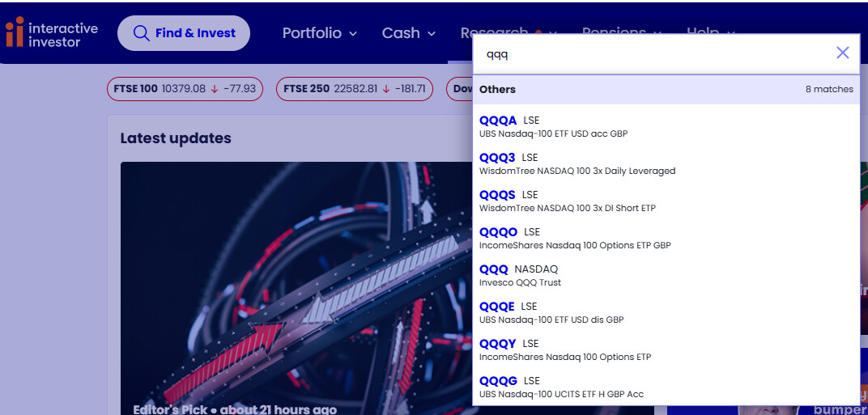This screenshot has height=415, width=868.
Task: Open the Research menu
Action: coord(508,32)
